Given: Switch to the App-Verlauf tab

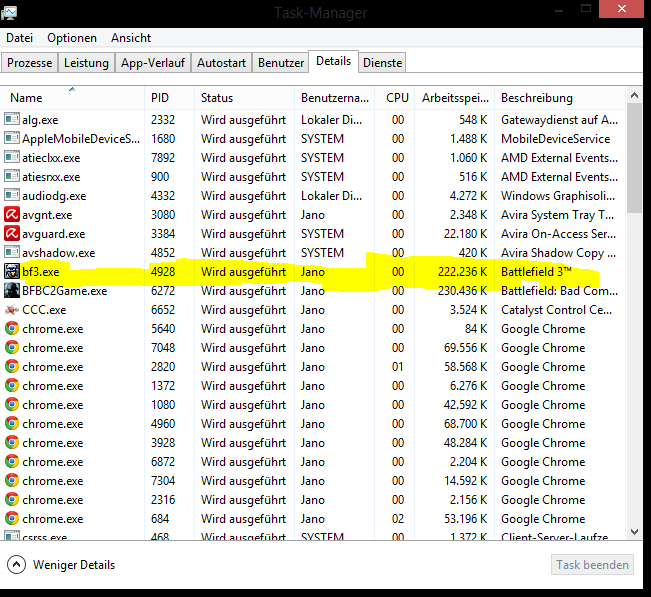Looking at the screenshot, I should tap(153, 63).
